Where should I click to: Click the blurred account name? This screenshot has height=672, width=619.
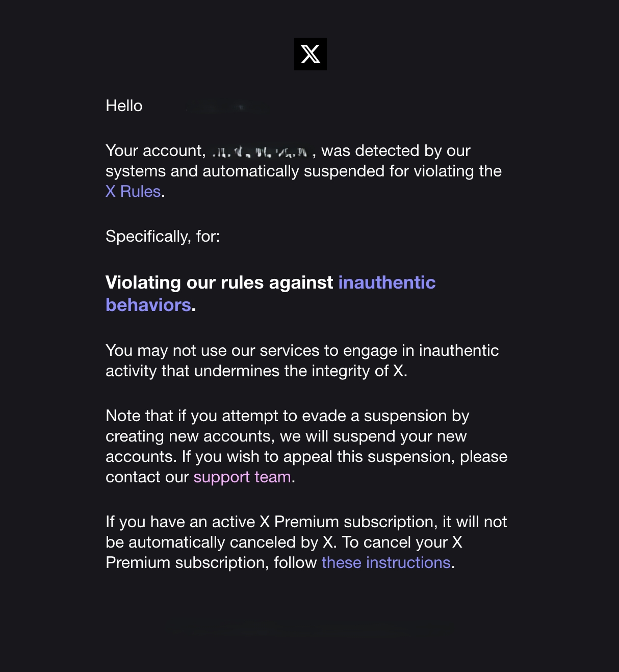point(260,151)
